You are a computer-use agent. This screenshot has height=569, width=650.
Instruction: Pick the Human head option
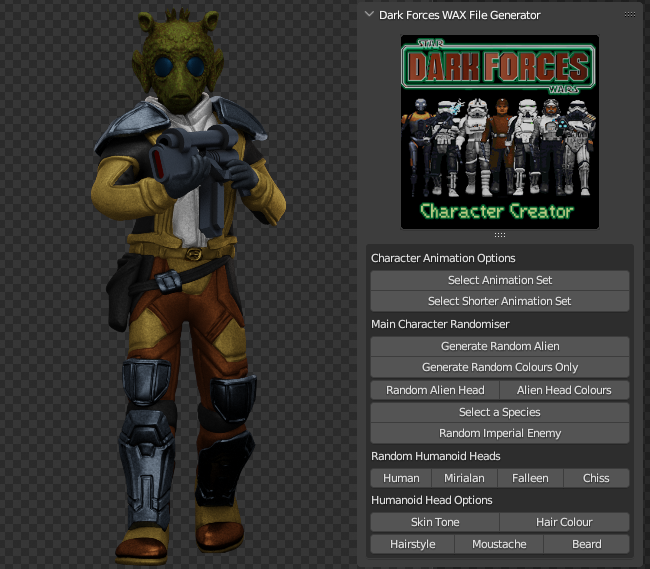click(401, 478)
